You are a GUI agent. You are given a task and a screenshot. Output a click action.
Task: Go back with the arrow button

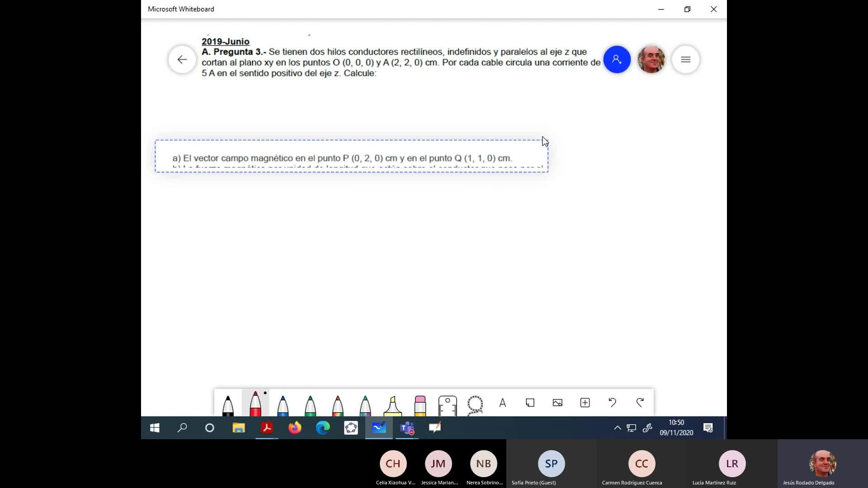(x=182, y=60)
